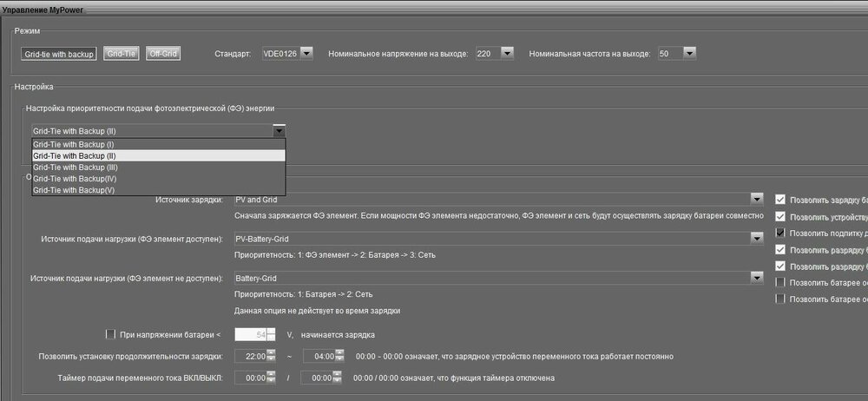
Task: Uncheck 'Позволить зарядку' first checkbox
Action: point(780,200)
